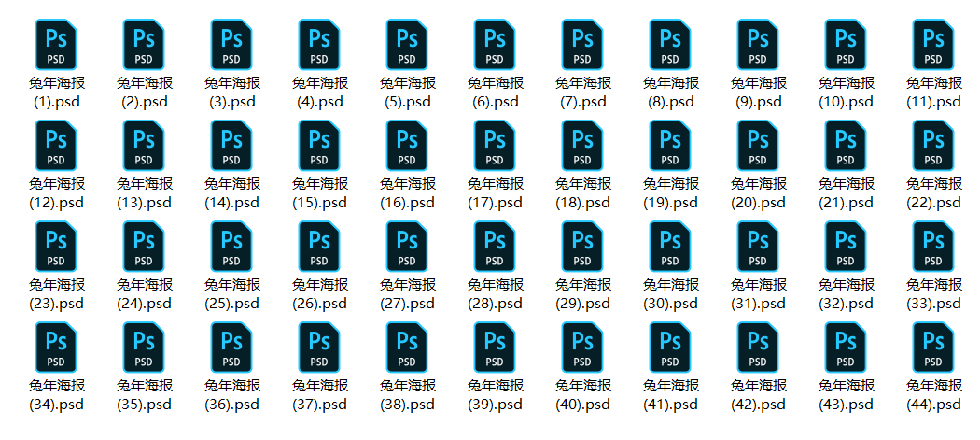Screen dimensions: 980x440
Task: Select the label 兔年海报 (25).psd
Action: 231,293
